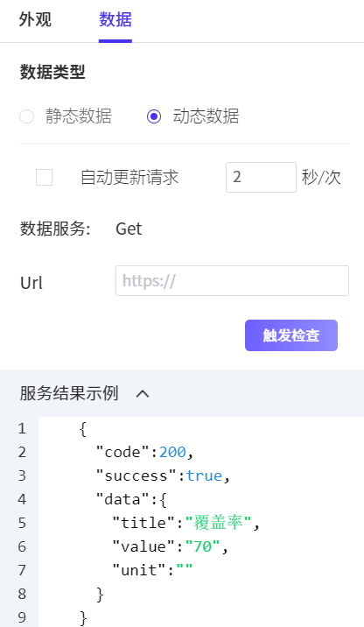Viewport: 364px width, 627px height.
Task: Enable the 自动更新请求 checkbox
Action: pyautogui.click(x=44, y=177)
